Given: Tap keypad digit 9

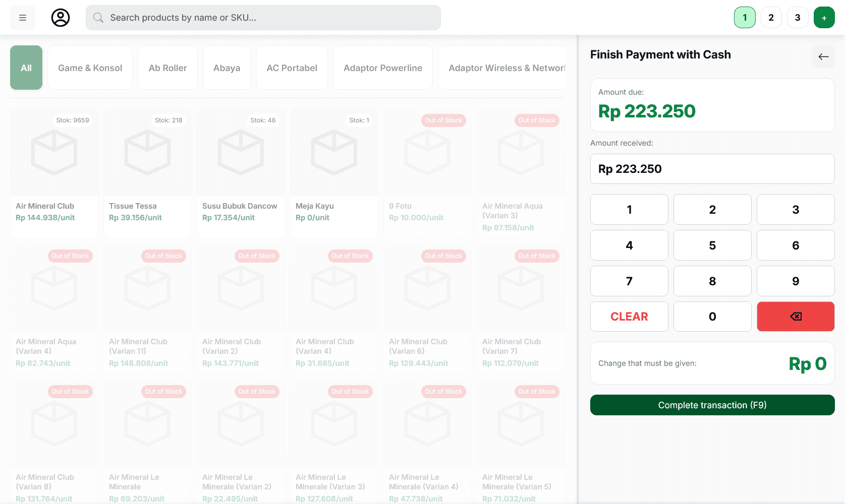Looking at the screenshot, I should (x=796, y=281).
